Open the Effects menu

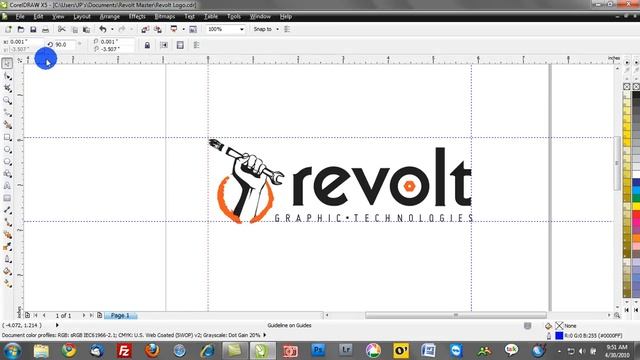coord(137,17)
